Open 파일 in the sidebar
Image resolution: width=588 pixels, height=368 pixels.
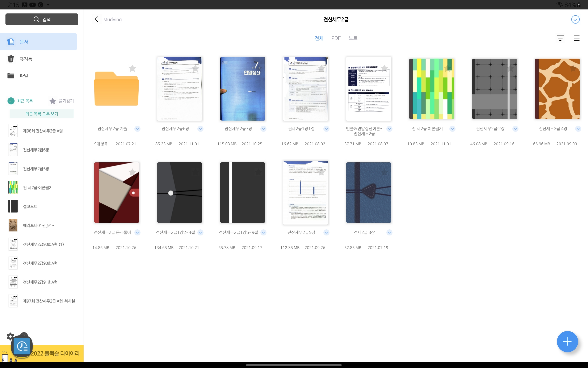(38, 76)
